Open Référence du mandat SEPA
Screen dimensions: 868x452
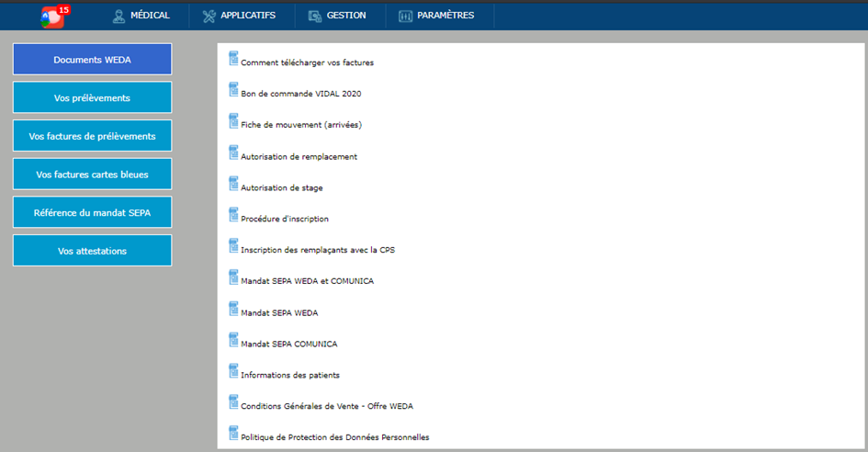(x=92, y=212)
